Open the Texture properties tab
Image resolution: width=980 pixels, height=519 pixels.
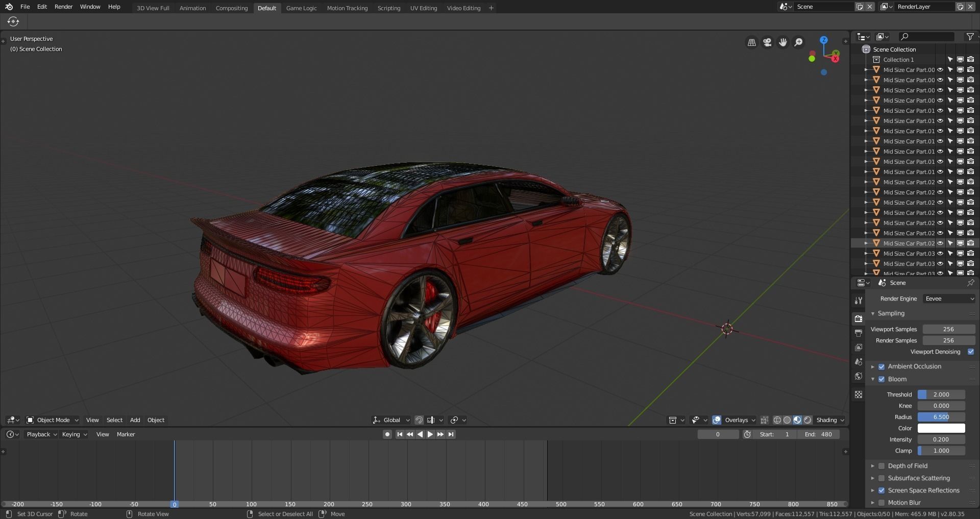[x=859, y=394]
